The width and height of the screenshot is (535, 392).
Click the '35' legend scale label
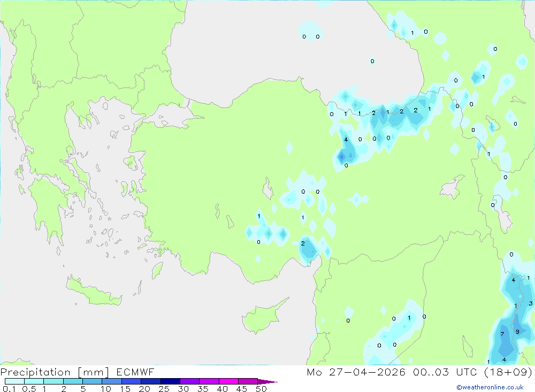pos(203,389)
